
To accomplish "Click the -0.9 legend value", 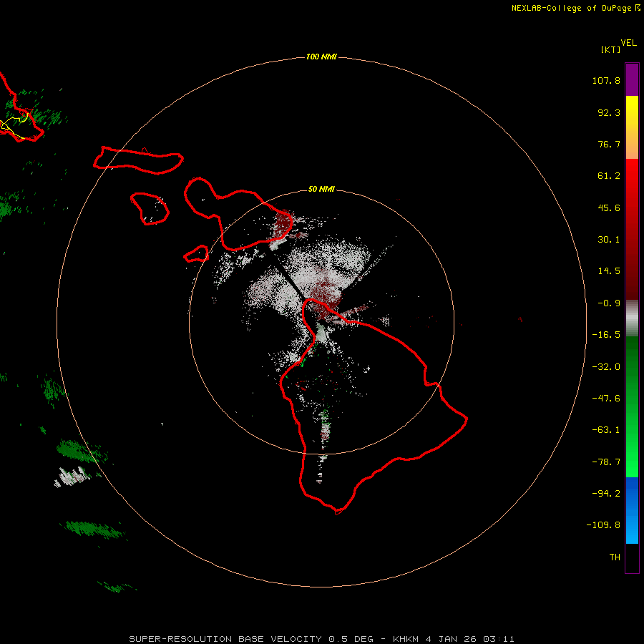I will [x=609, y=303].
